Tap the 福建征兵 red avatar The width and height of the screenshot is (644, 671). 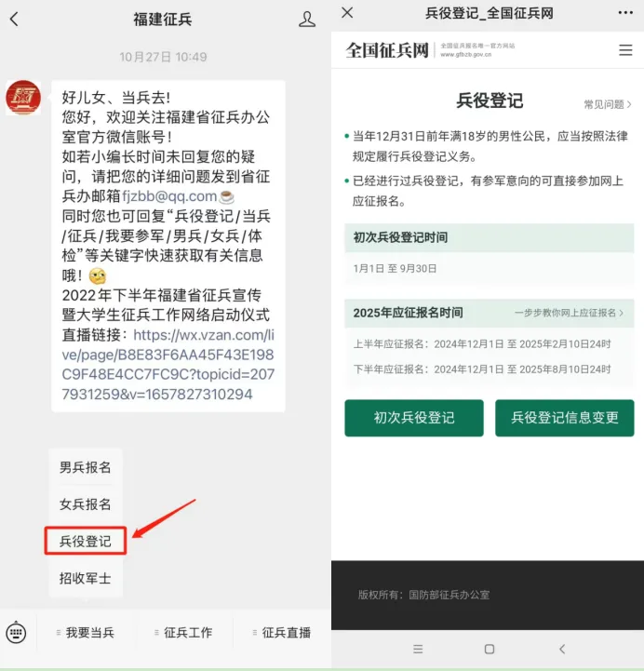pyautogui.click(x=23, y=98)
